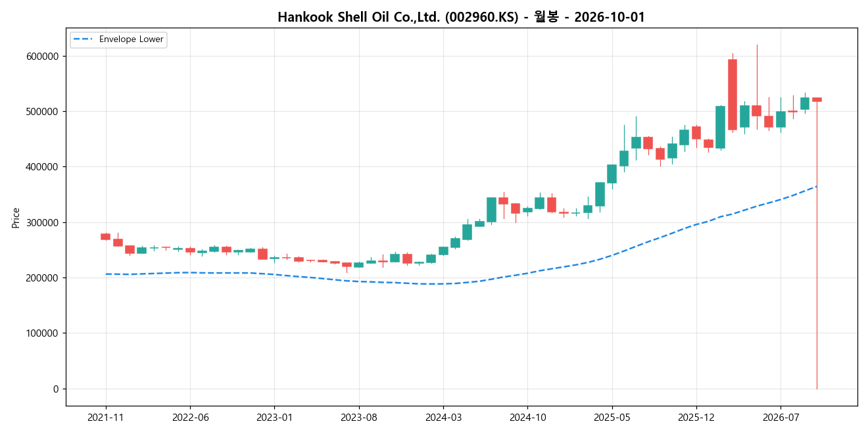Click the Price axis label

(16, 217)
